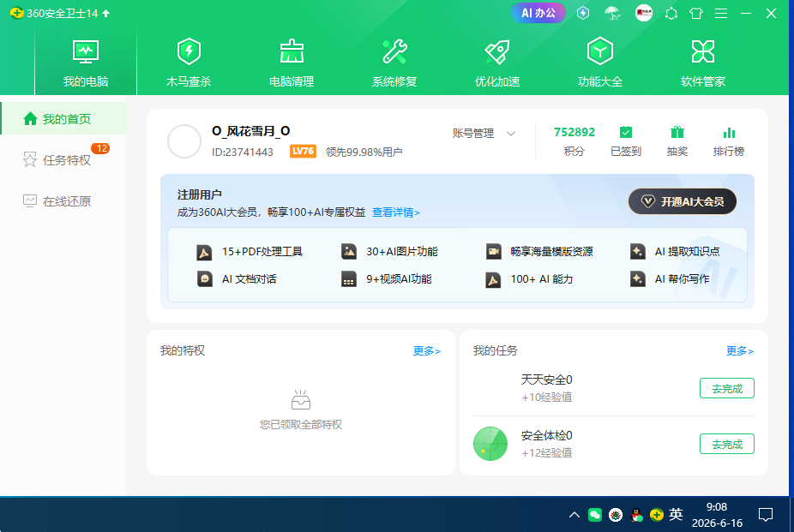
Task: Click the 天天安全0 task title
Action: click(x=546, y=380)
